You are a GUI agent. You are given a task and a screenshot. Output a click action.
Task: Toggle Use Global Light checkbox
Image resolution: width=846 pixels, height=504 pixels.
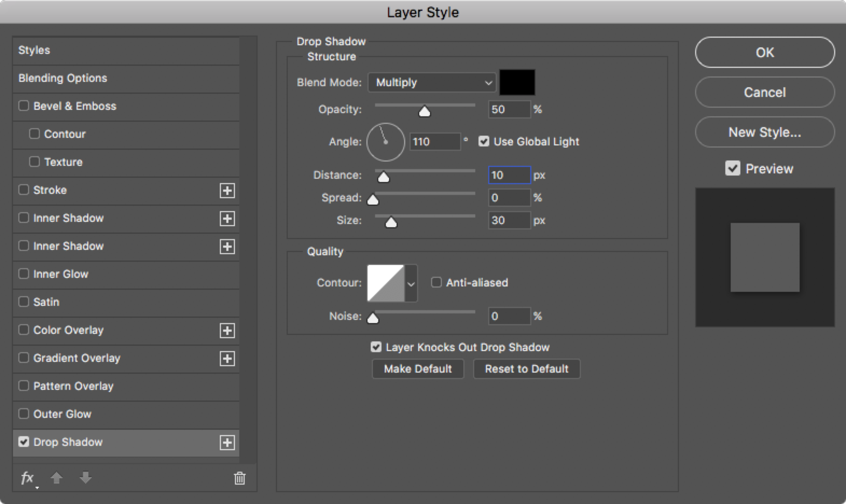click(x=484, y=141)
